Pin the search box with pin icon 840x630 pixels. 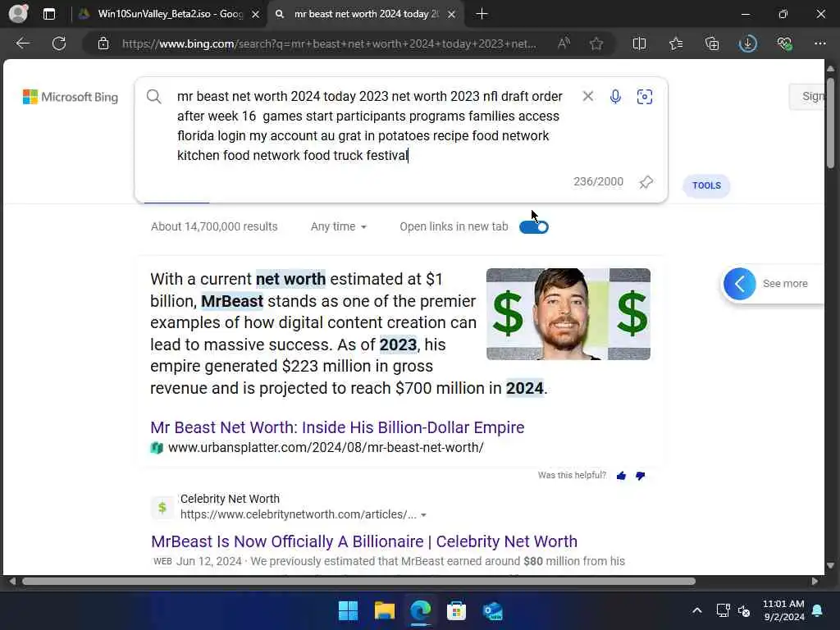click(646, 182)
